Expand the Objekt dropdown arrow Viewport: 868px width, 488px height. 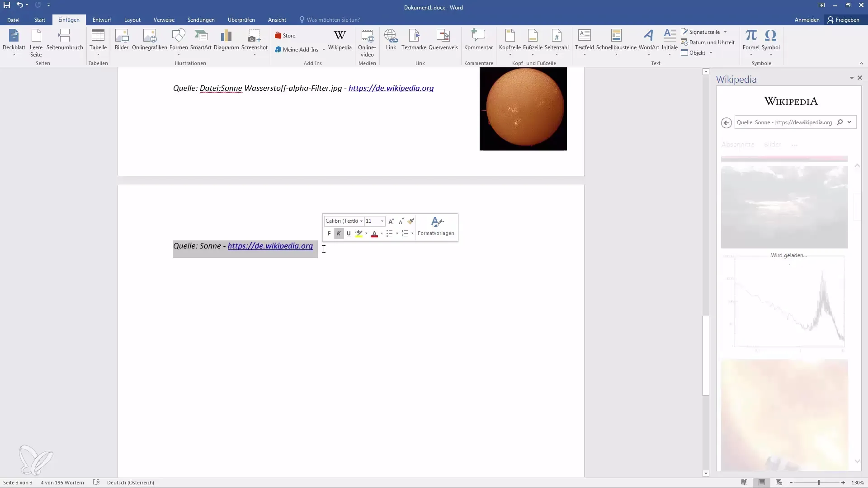(x=711, y=53)
